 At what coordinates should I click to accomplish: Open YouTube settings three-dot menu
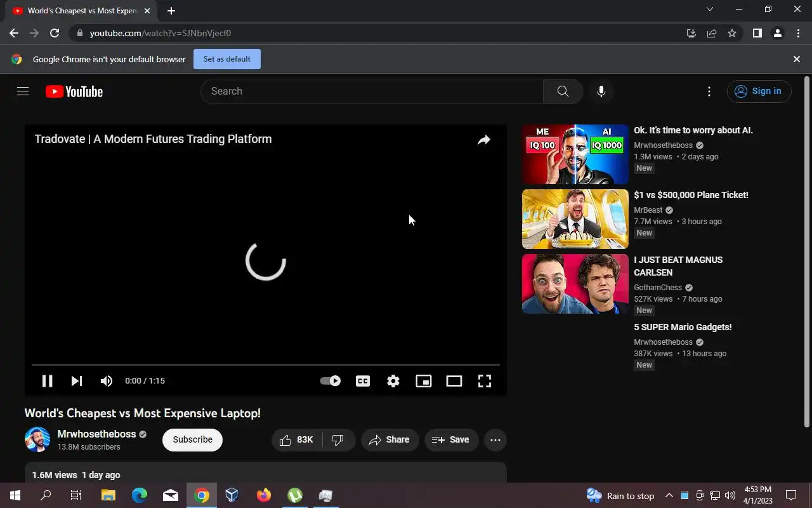pyautogui.click(x=709, y=91)
